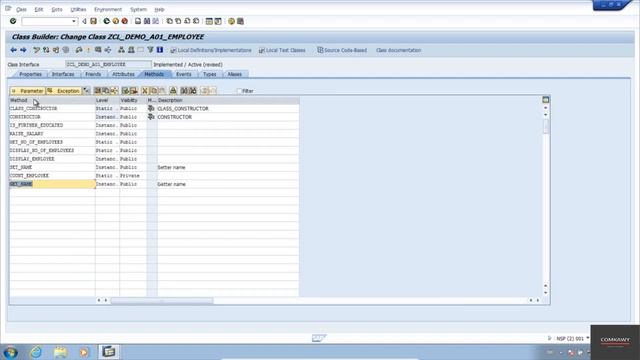640x360 pixels.
Task: Click the blue forward arrow in Class Builder toolbar
Action: point(23,50)
